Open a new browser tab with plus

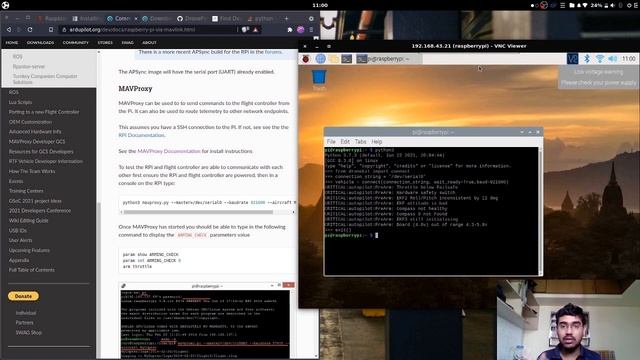coord(286,18)
